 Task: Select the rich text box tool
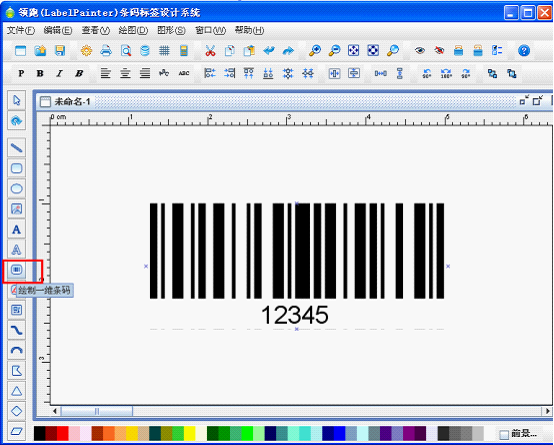click(x=17, y=310)
